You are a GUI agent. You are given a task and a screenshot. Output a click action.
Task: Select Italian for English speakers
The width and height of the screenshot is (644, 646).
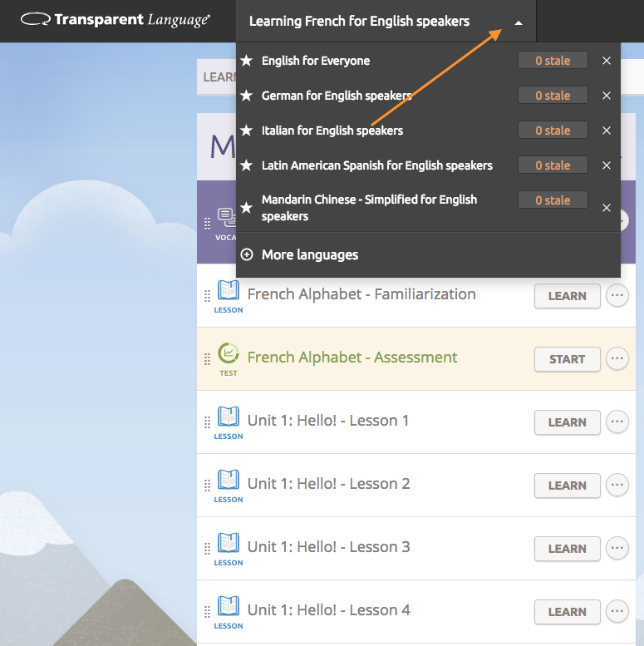(x=332, y=131)
